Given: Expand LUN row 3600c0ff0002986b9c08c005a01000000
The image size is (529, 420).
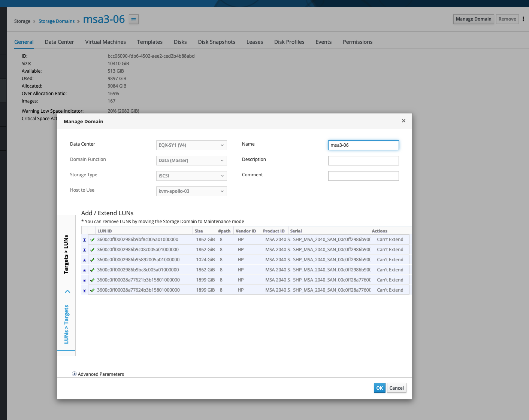Looking at the screenshot, I should tap(84, 250).
